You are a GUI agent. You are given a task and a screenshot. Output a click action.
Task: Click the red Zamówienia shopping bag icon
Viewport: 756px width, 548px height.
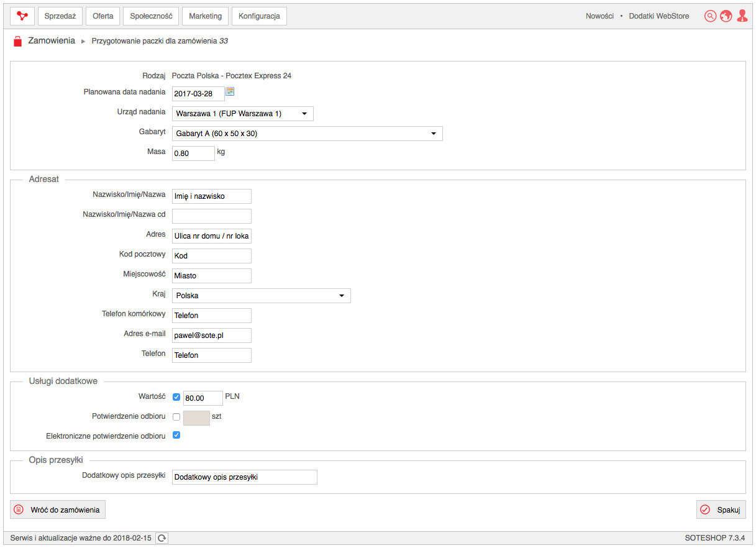click(17, 41)
